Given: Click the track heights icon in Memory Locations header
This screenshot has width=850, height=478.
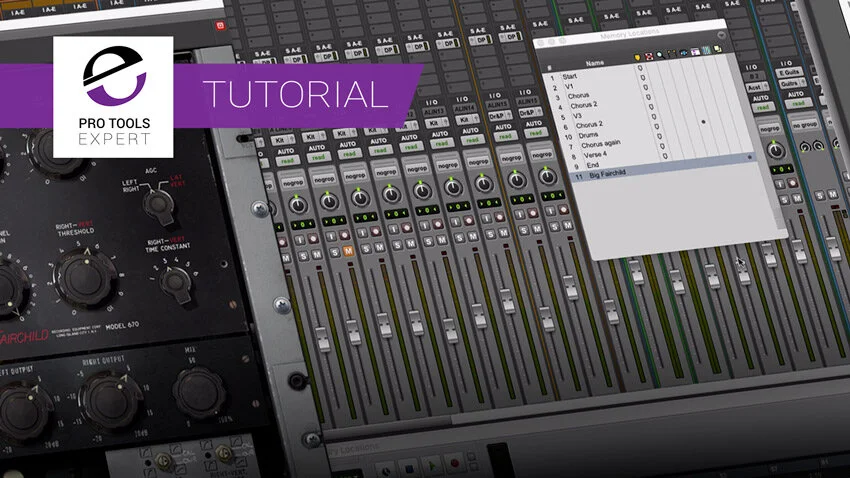Looking at the screenshot, I should [x=695, y=51].
